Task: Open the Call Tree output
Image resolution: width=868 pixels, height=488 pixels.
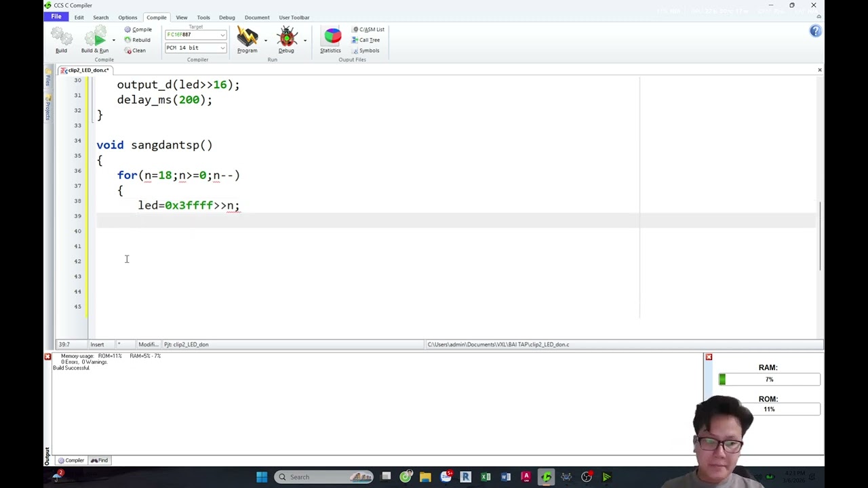Action: click(366, 40)
